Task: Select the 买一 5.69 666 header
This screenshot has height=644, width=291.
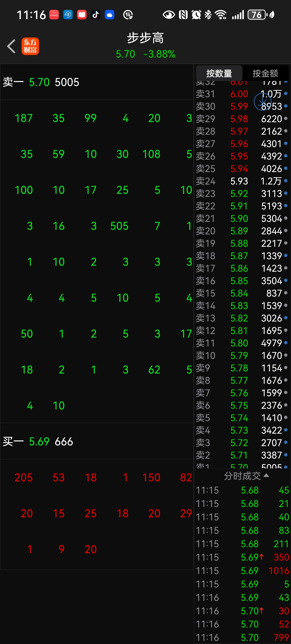Action: pos(97,441)
